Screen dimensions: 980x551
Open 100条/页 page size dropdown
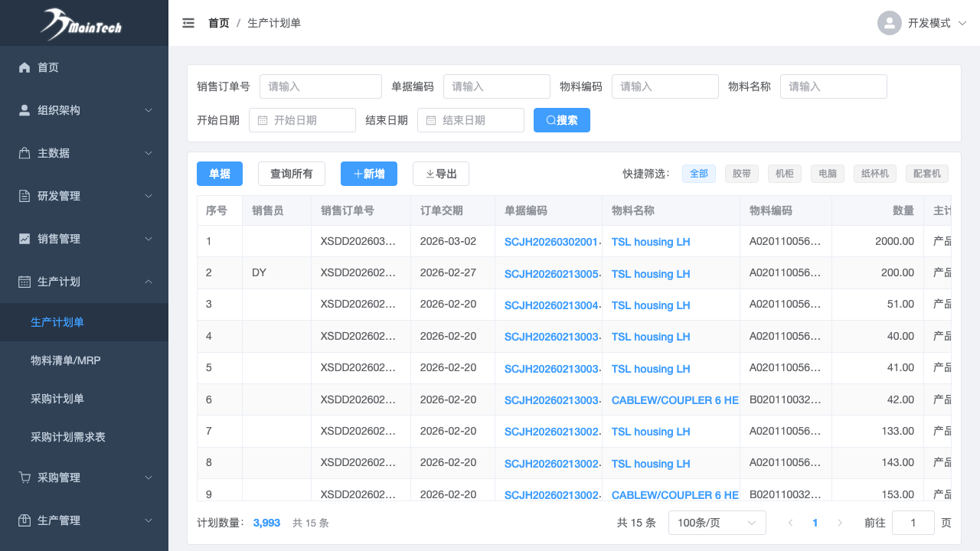pyautogui.click(x=717, y=523)
